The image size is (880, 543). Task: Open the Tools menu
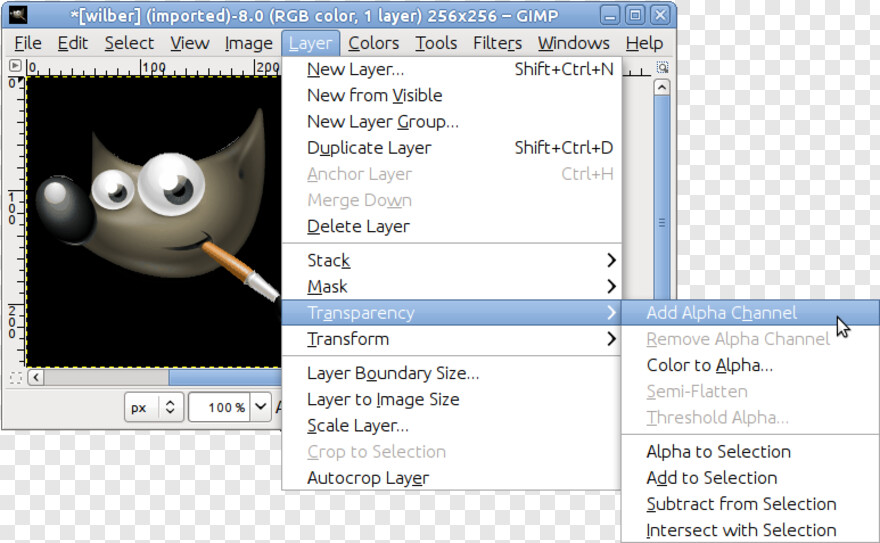coord(436,43)
